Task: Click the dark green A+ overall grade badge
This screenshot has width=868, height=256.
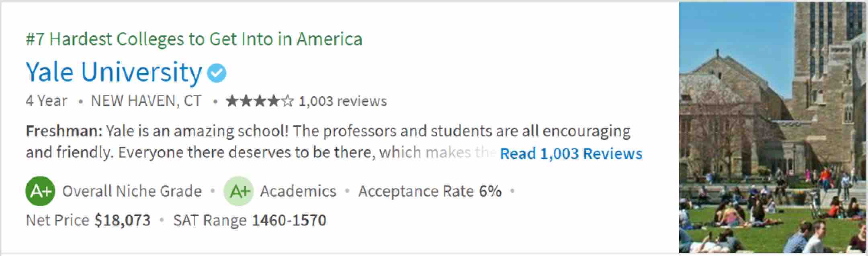Action: [x=40, y=191]
